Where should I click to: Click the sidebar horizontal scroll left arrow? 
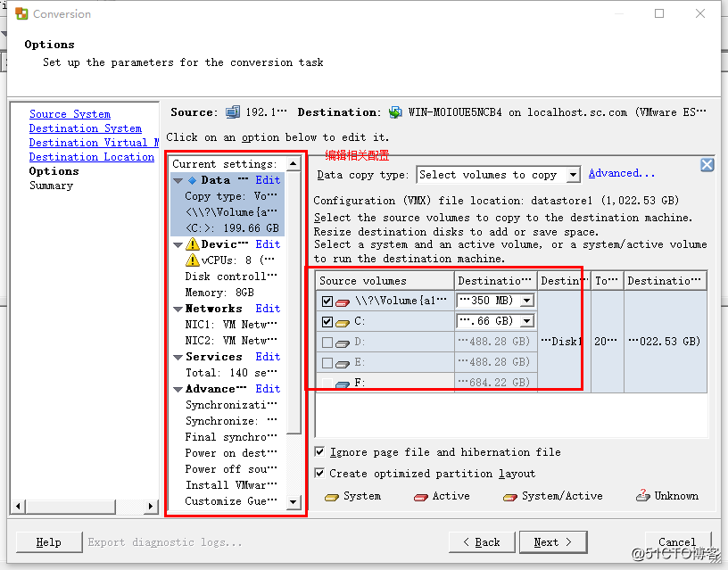(x=18, y=506)
